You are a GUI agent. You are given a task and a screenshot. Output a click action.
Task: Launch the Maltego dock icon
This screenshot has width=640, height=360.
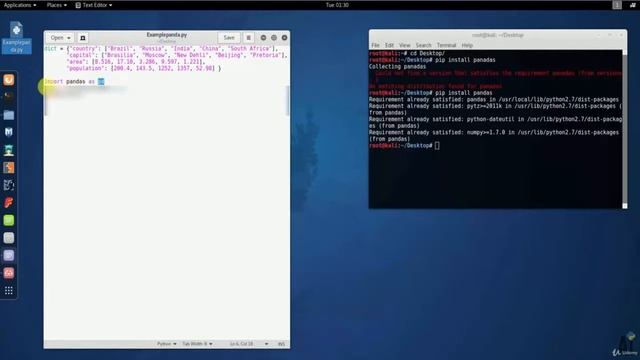coord(9,185)
